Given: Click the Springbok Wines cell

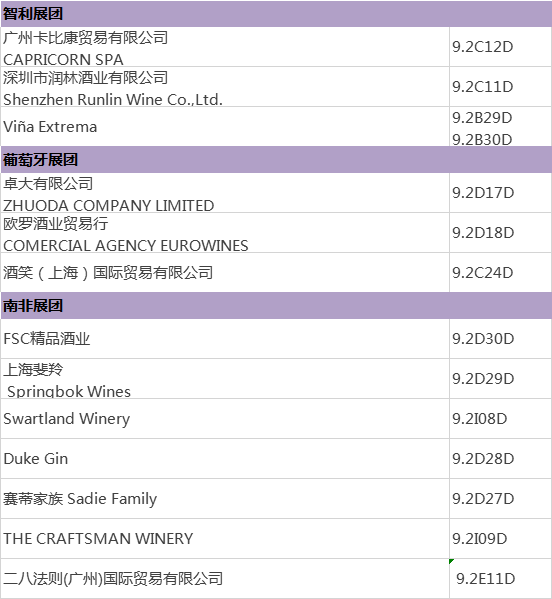Looking at the screenshot, I should coord(225,379).
